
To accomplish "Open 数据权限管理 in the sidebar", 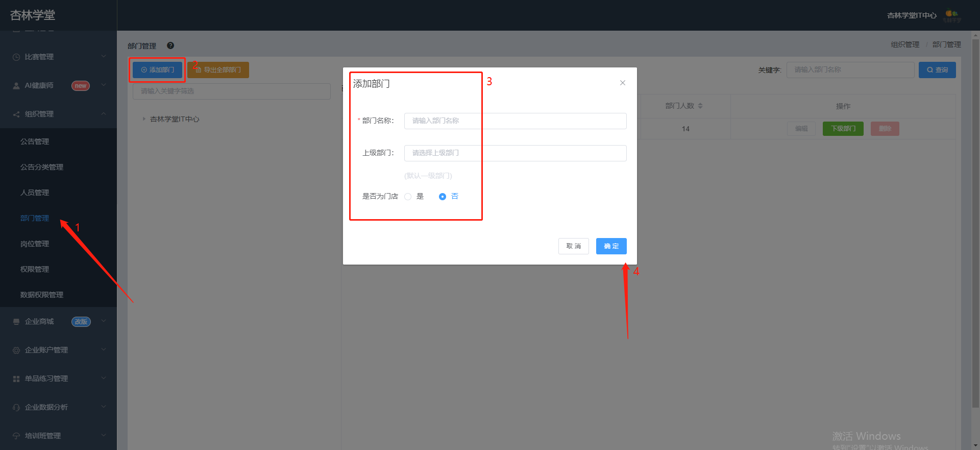I will (42, 295).
